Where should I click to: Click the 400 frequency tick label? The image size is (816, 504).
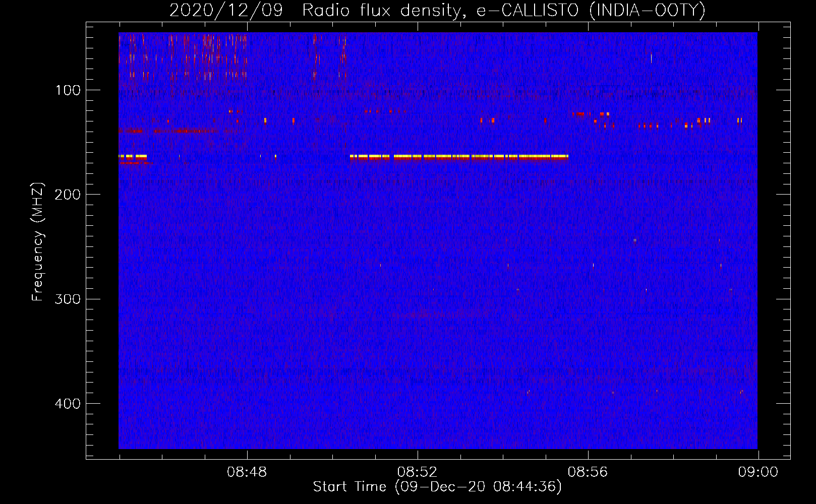coord(68,404)
